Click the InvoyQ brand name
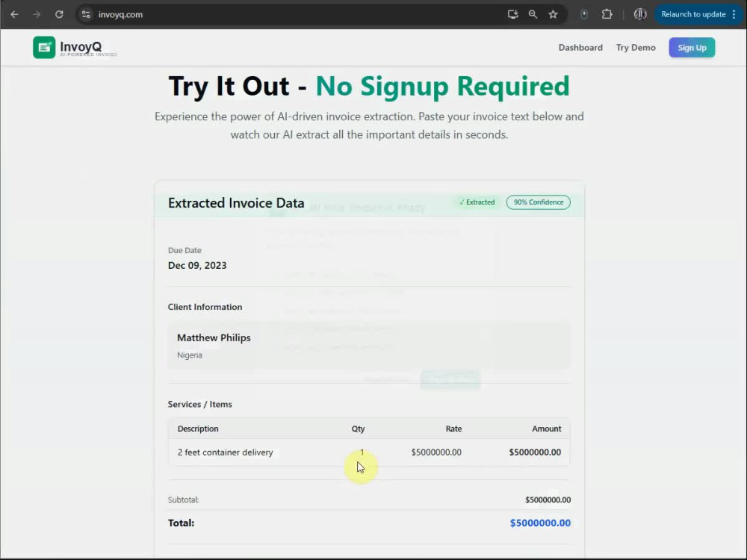This screenshot has height=560, width=747. (x=81, y=46)
